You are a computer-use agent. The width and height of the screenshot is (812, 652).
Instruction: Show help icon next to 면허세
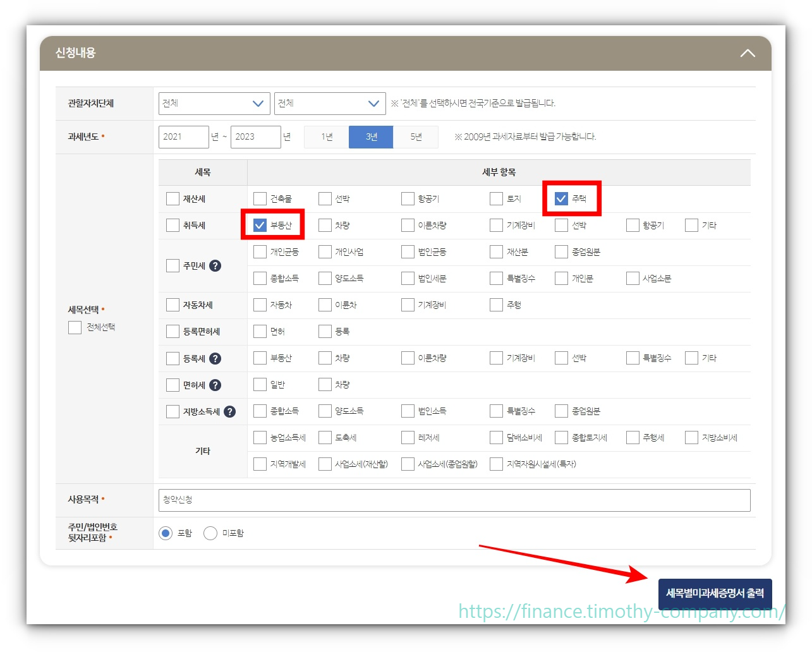(215, 385)
